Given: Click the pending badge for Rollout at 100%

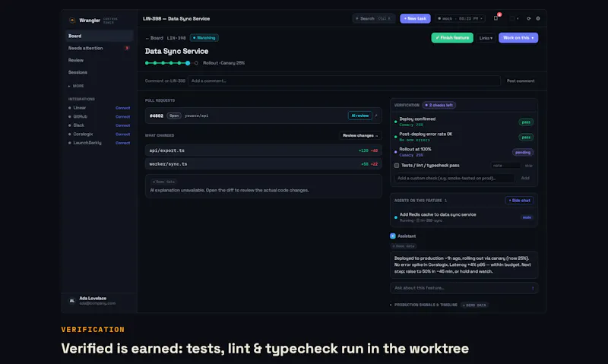Looking at the screenshot, I should (523, 152).
